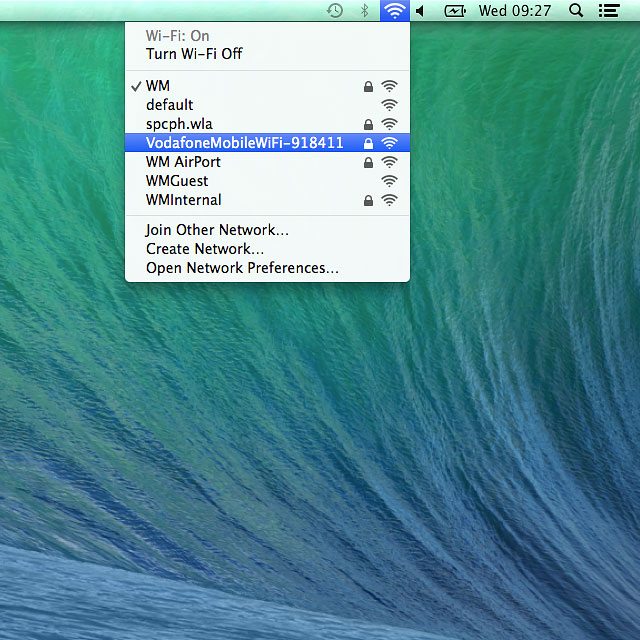The image size is (640, 640).
Task: Open the volume speaker menu bar icon
Action: (420, 11)
